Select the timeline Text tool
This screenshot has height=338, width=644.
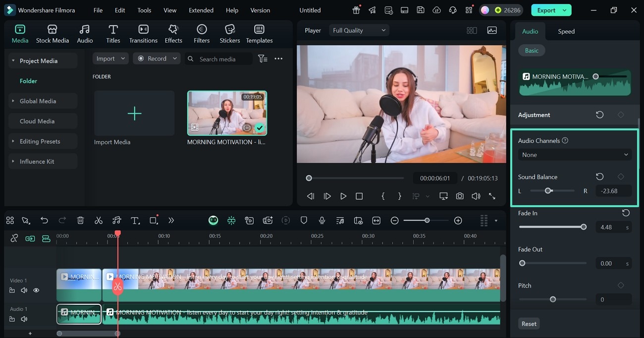135,221
